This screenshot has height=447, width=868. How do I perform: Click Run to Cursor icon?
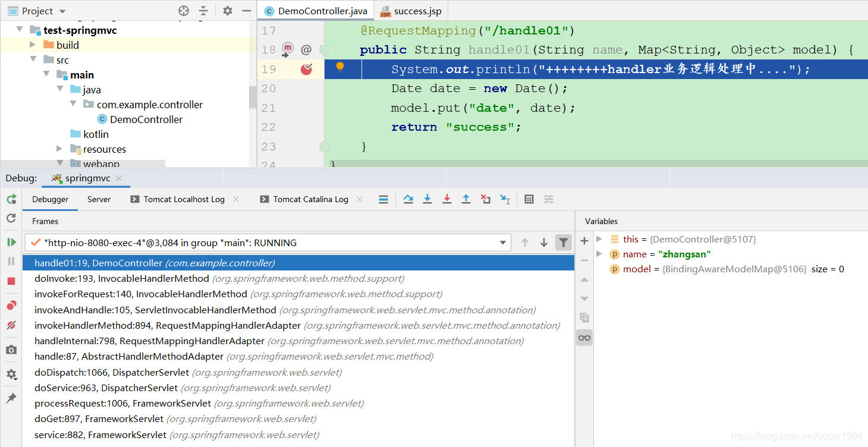tap(505, 199)
